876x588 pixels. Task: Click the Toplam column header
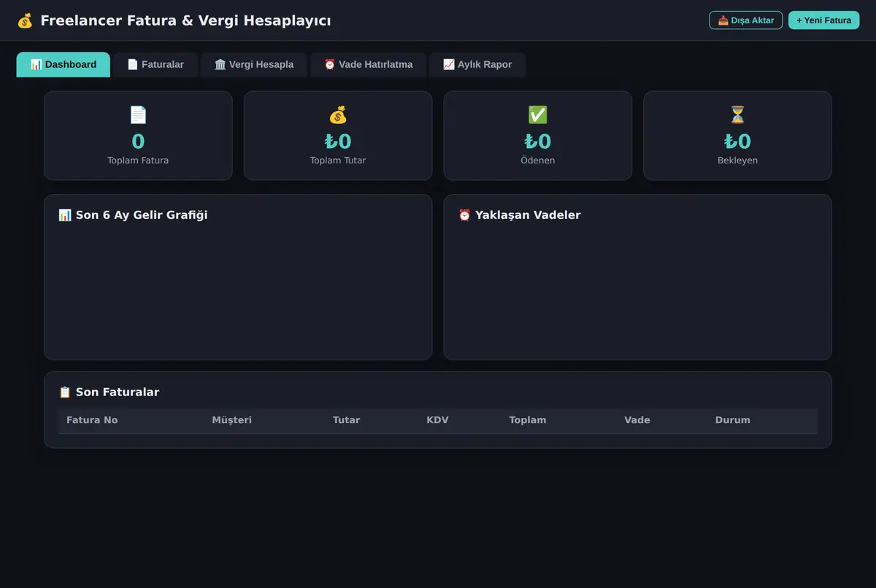pyautogui.click(x=528, y=420)
